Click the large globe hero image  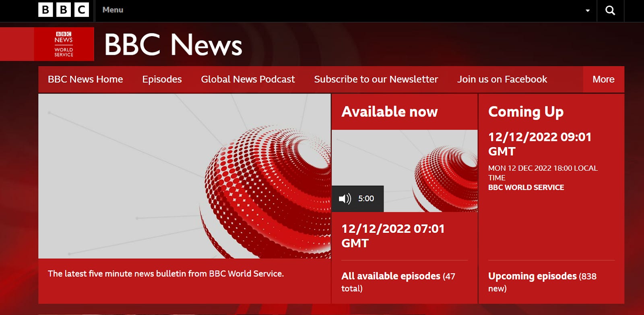tap(184, 176)
